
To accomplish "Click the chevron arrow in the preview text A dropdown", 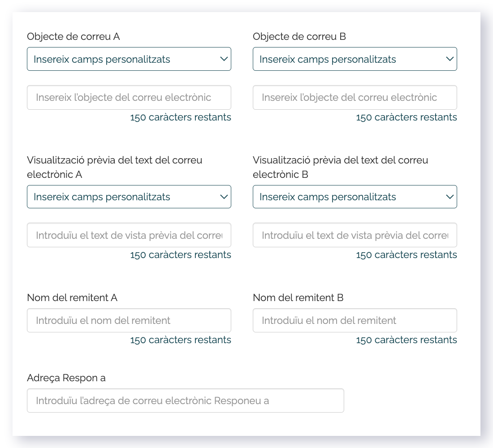I will [224, 197].
